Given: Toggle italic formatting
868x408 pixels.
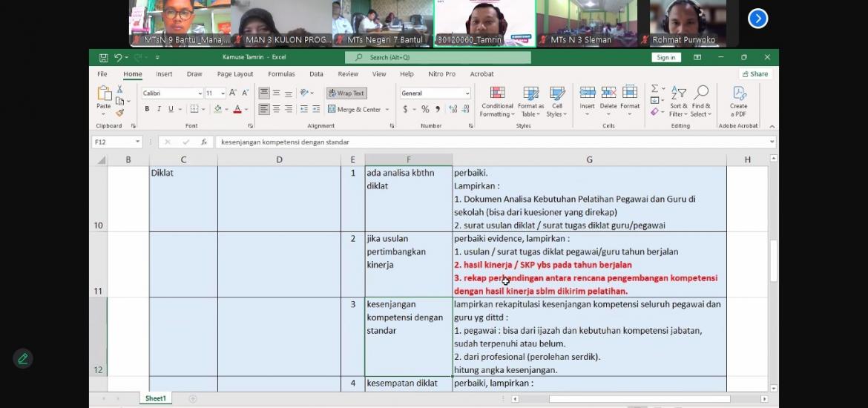Looking at the screenshot, I should coord(159,109).
